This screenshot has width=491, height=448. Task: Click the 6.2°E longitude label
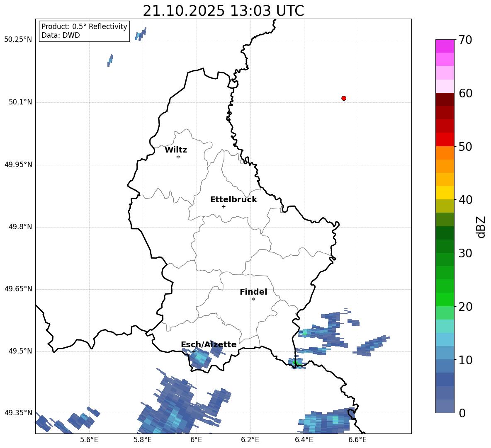pyautogui.click(x=250, y=440)
